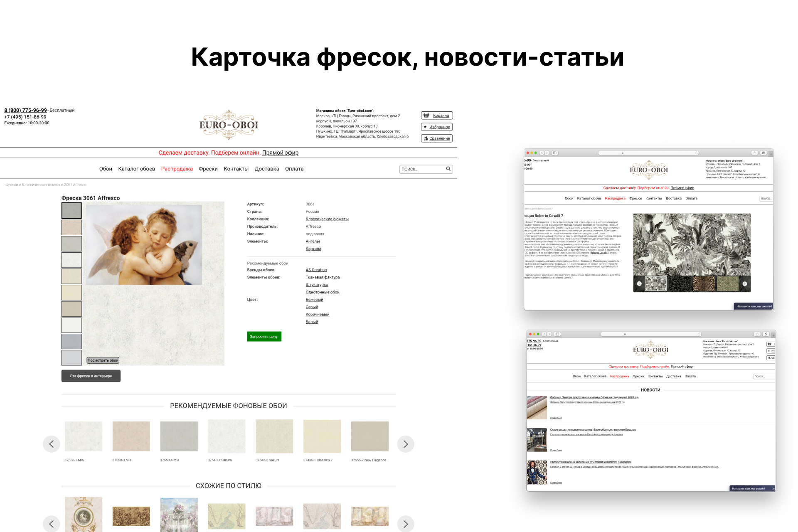Open the Корзина cart button
Image resolution: width=798 pixels, height=532 pixels.
[x=437, y=116]
